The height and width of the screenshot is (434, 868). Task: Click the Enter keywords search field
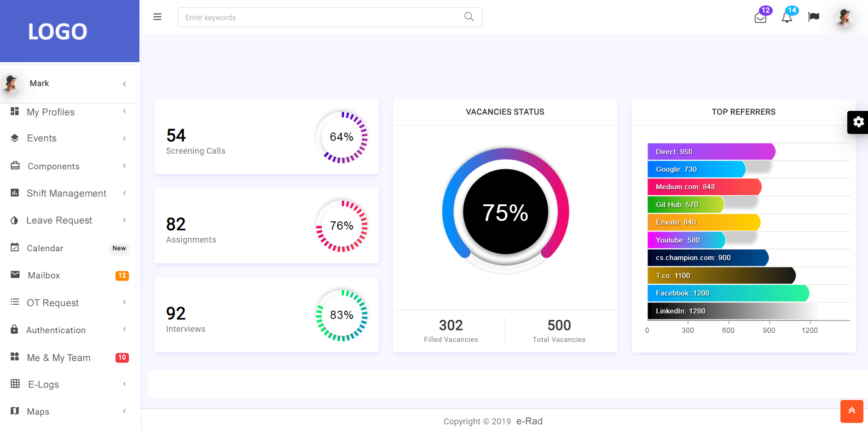pyautogui.click(x=322, y=17)
